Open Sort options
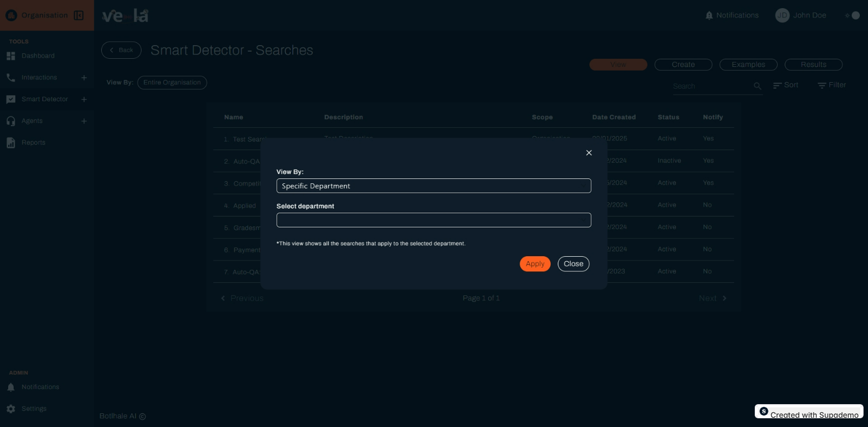The width and height of the screenshot is (868, 427). (786, 85)
